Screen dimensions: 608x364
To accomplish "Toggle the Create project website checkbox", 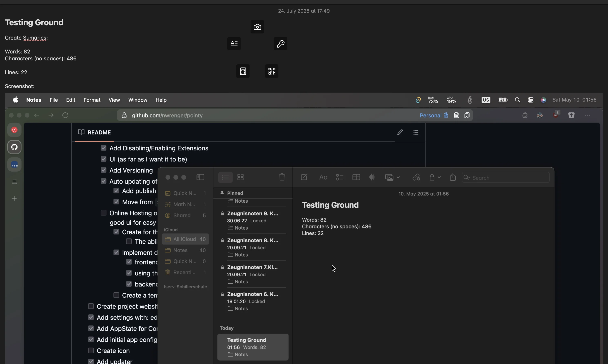I will pos(91,306).
